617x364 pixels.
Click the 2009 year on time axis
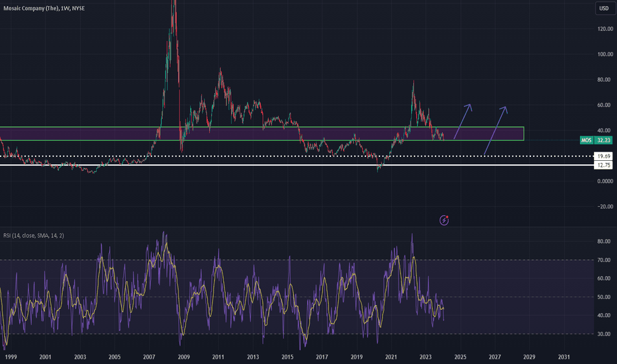click(x=184, y=357)
